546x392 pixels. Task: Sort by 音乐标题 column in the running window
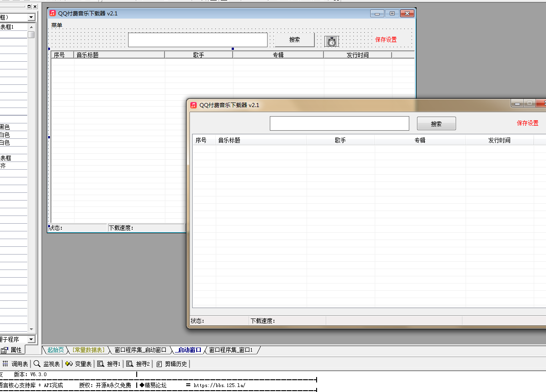pyautogui.click(x=261, y=140)
